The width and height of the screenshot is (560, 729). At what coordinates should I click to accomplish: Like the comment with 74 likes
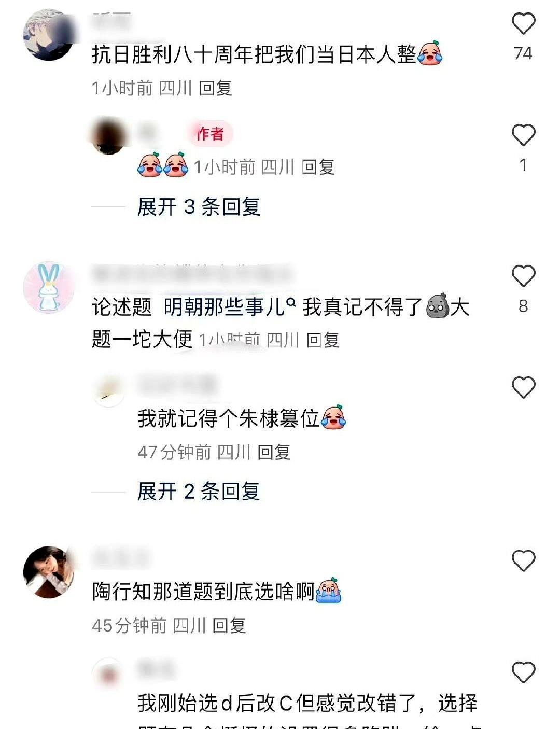523,24
